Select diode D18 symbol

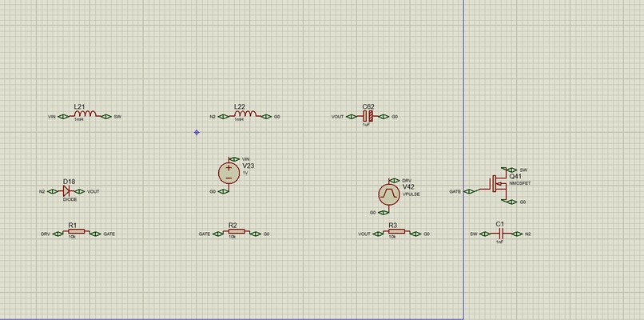[66, 191]
